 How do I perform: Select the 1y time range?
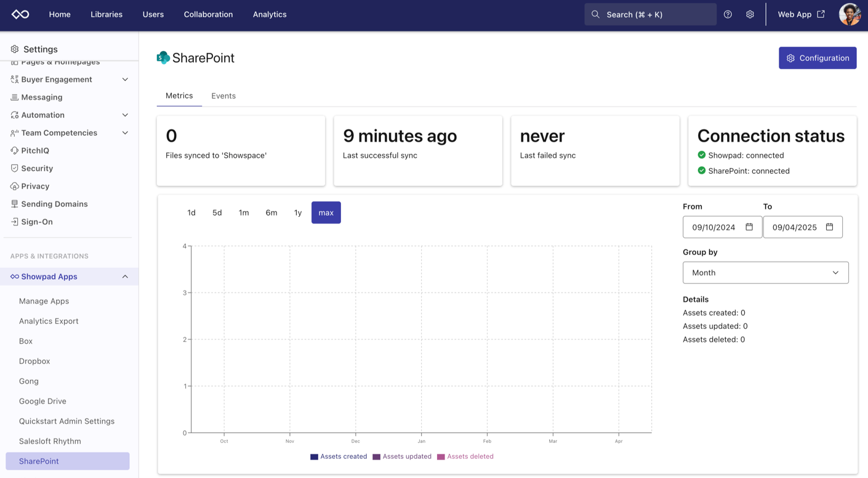click(298, 213)
